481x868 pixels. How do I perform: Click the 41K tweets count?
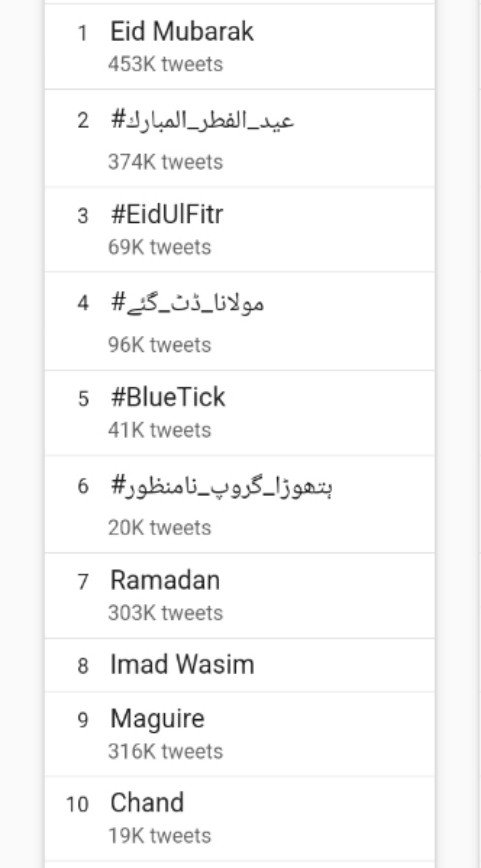[x=159, y=430]
